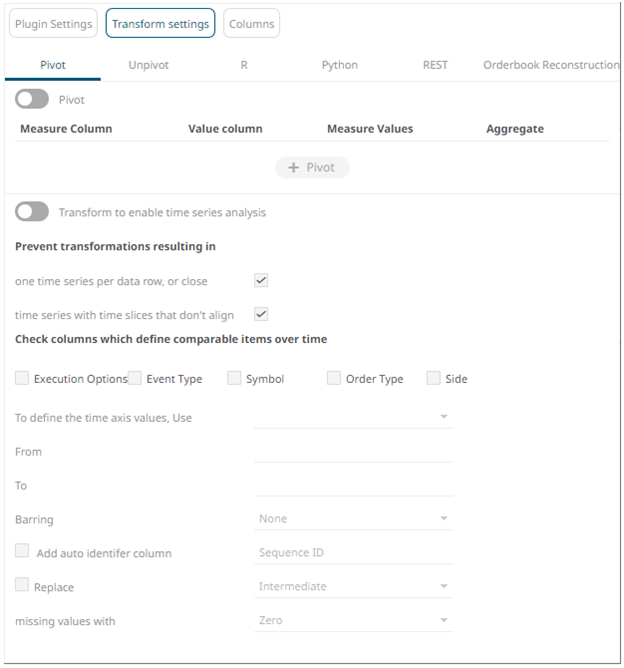This screenshot has width=624, height=668.
Task: Open the Plugin Settings section
Action: [x=53, y=24]
